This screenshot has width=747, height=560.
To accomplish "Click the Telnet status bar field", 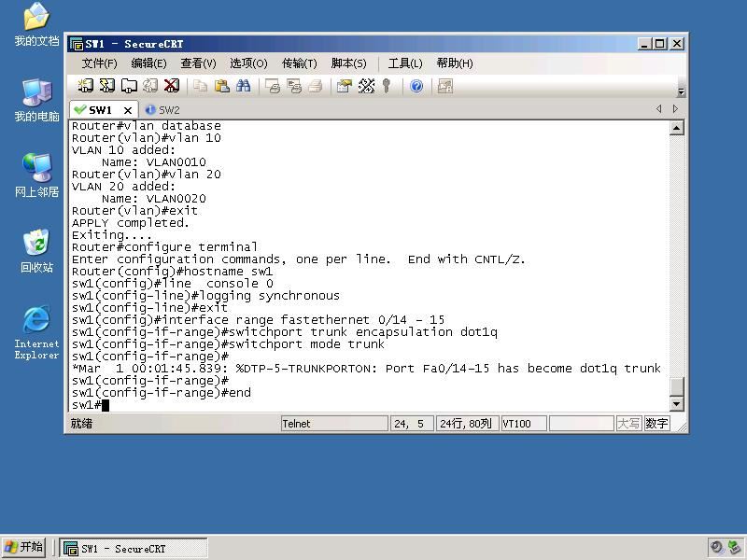I will tap(334, 424).
